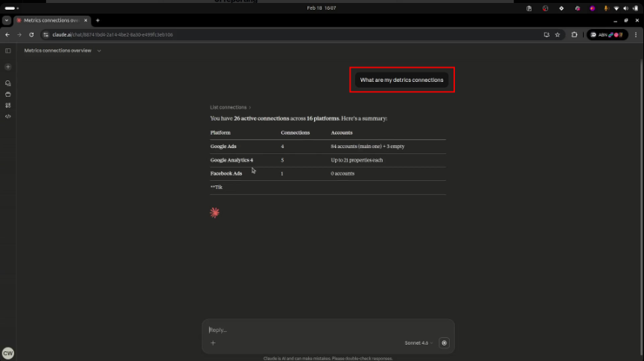
Task: Open the CW user profile avatar
Action: [x=7, y=354]
